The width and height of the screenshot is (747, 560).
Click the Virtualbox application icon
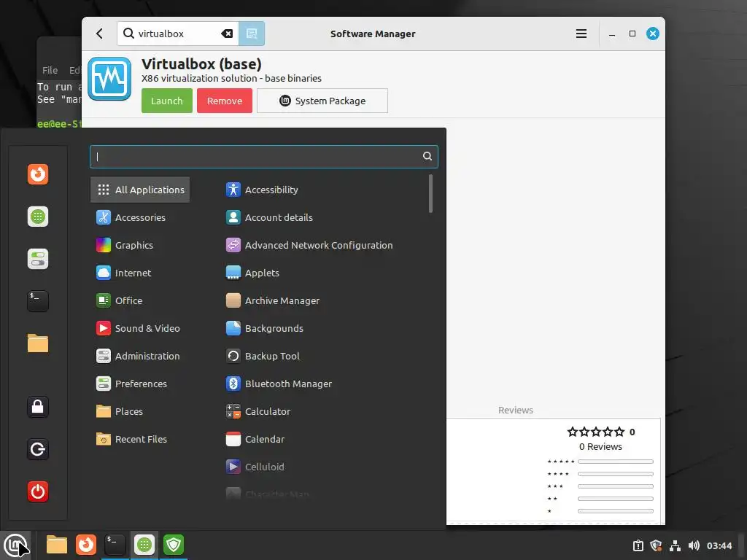(109, 79)
